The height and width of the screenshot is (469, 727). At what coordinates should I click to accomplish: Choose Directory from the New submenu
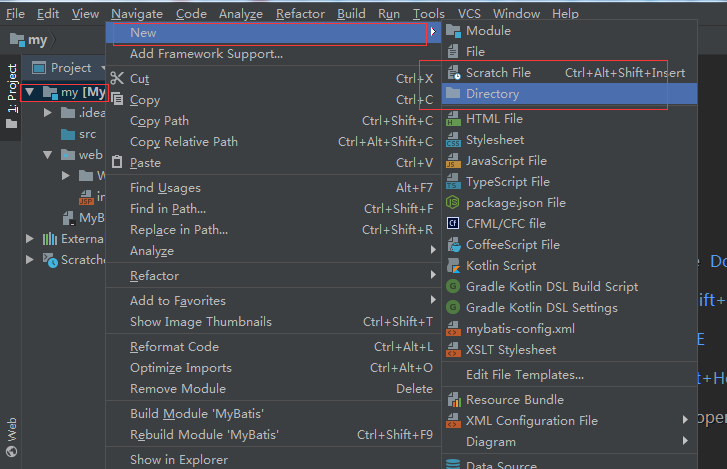coord(492,94)
